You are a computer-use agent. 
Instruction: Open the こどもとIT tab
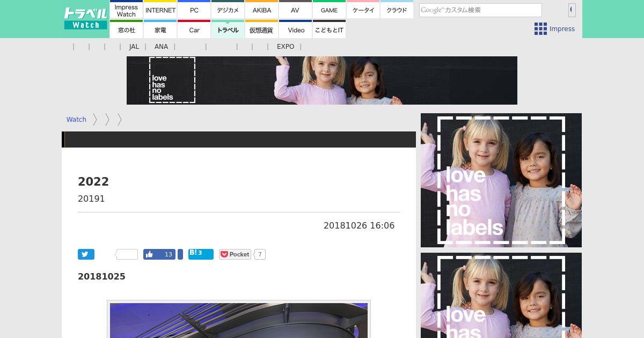[329, 30]
